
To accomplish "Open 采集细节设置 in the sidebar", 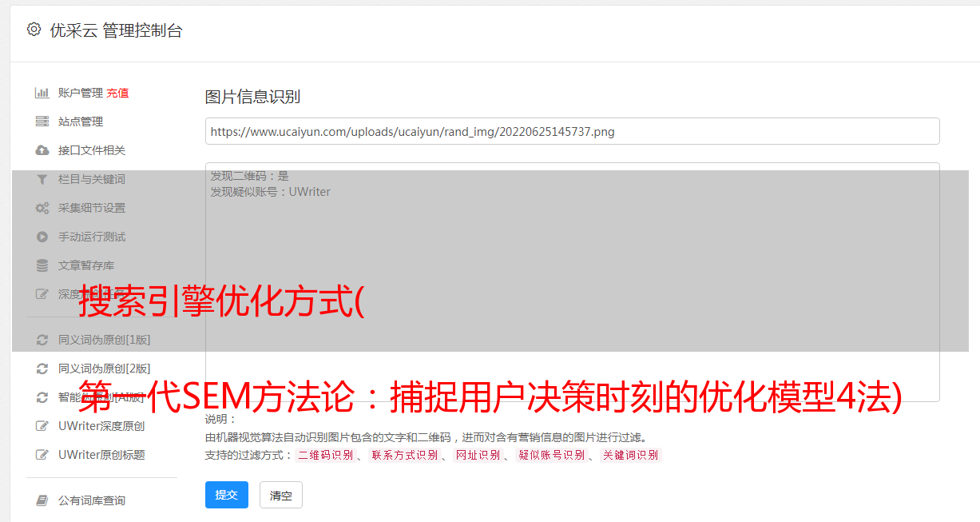I will coord(92,208).
